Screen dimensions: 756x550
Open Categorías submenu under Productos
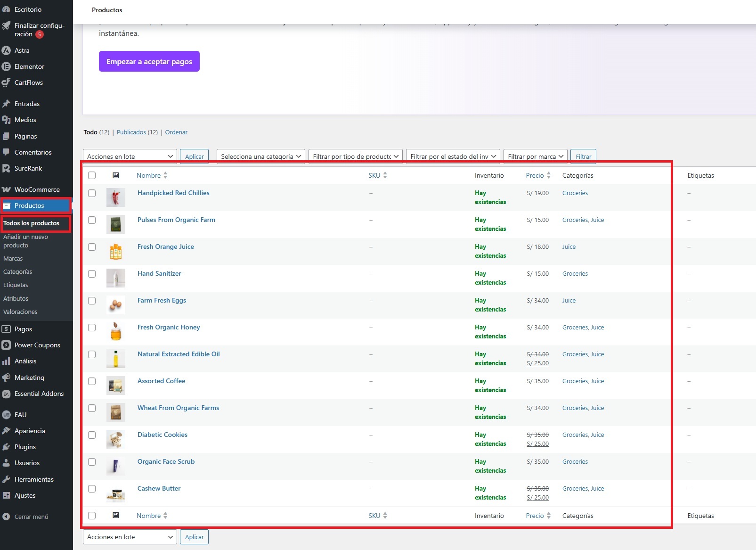click(x=18, y=272)
